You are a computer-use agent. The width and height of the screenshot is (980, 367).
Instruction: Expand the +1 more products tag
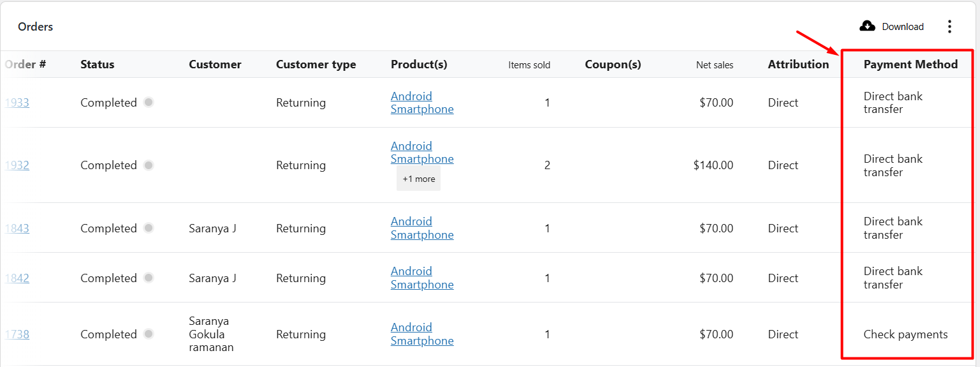418,179
